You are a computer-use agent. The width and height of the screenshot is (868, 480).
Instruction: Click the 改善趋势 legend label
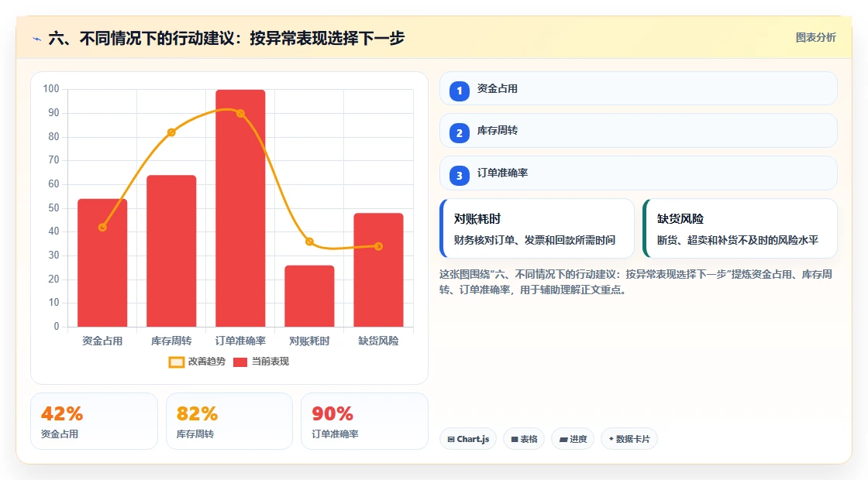pos(206,361)
